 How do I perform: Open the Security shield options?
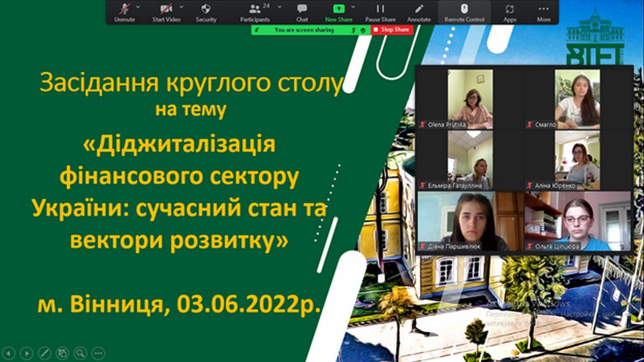click(206, 12)
